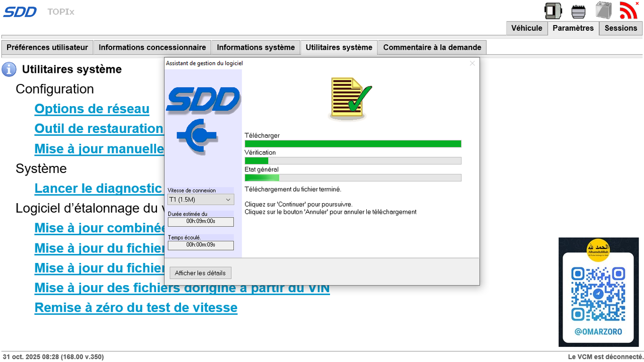The image size is (644, 362).
Task: Click the Temps écoulé field showing 00h:00m:09s
Action: pyautogui.click(x=201, y=245)
